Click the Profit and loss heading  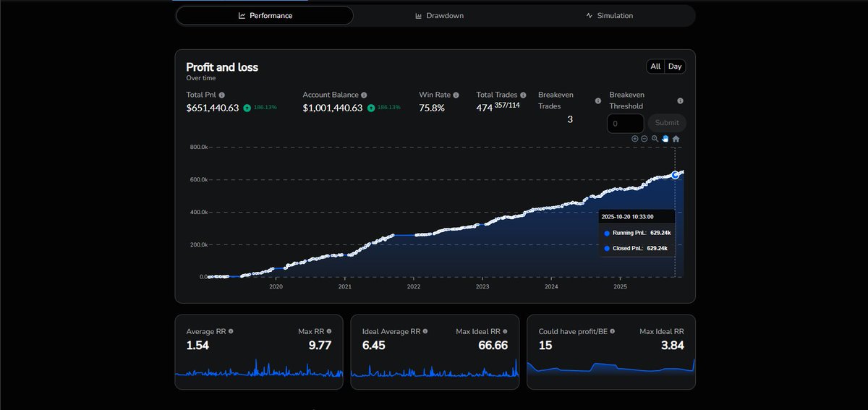pos(222,67)
